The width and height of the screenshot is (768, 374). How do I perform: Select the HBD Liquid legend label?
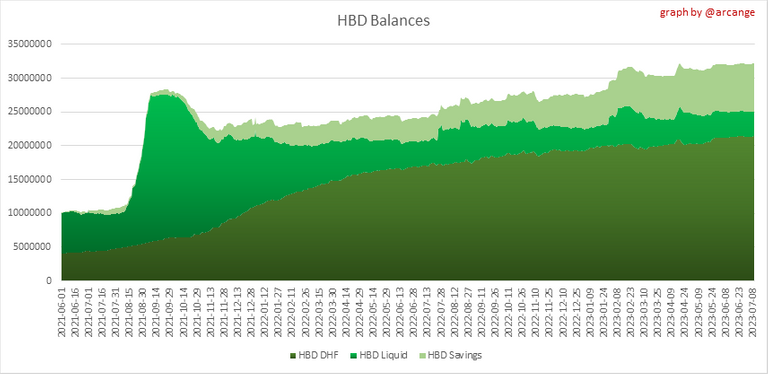coord(383,355)
